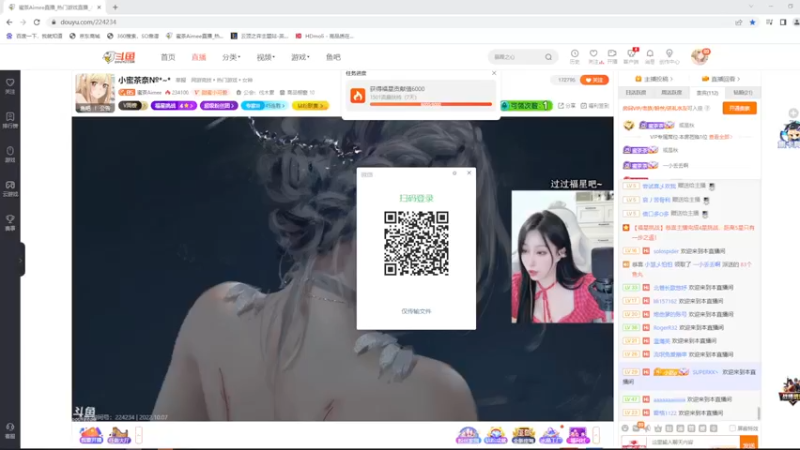The width and height of the screenshot is (800, 450).
Task: Expand the collapsed left sidebar handle
Action: [x=22, y=260]
